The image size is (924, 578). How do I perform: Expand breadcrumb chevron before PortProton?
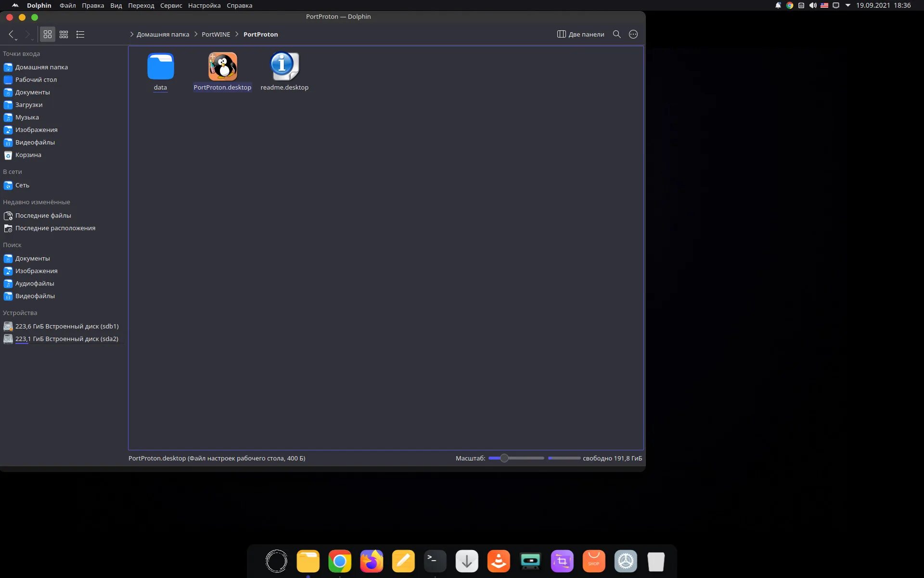click(x=237, y=34)
